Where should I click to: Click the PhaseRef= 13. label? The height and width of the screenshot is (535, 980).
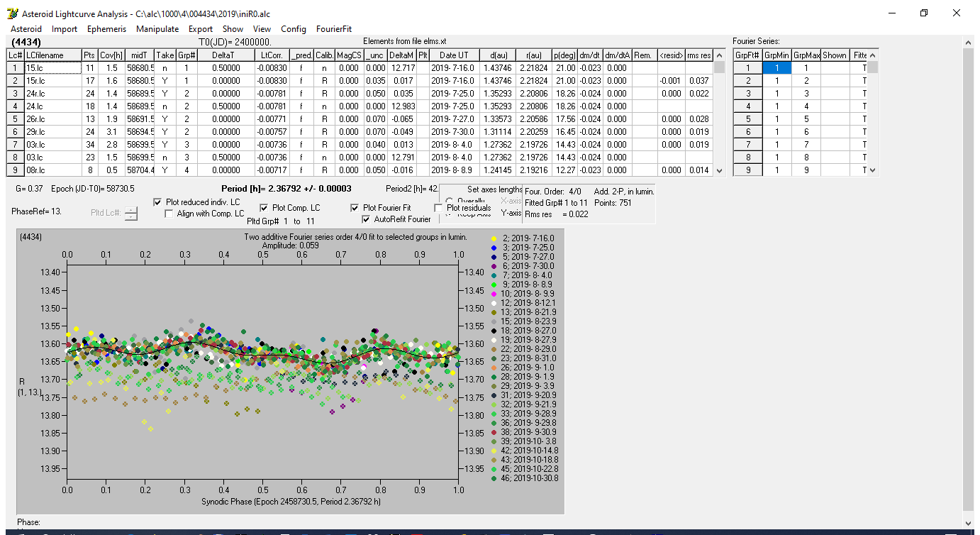tap(35, 211)
